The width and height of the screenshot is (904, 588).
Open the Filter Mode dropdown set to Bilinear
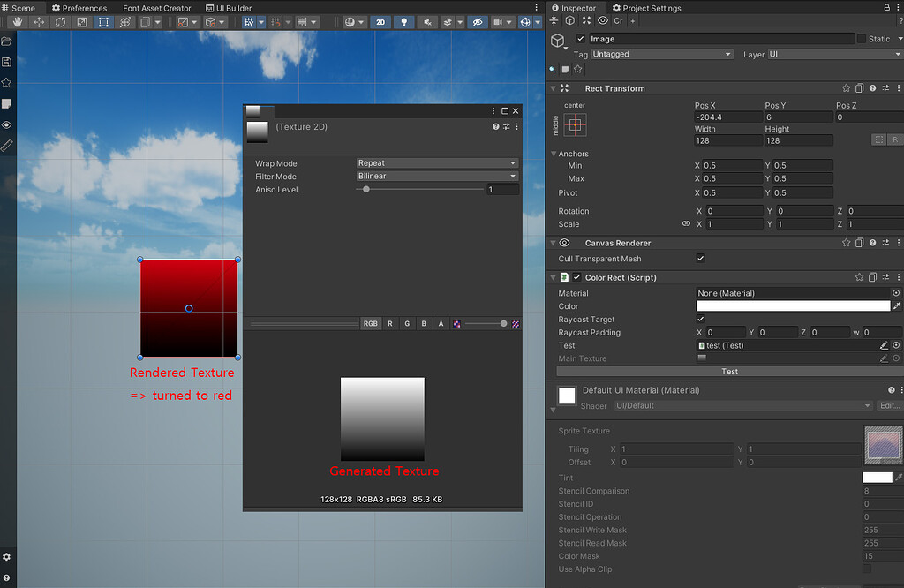[437, 177]
